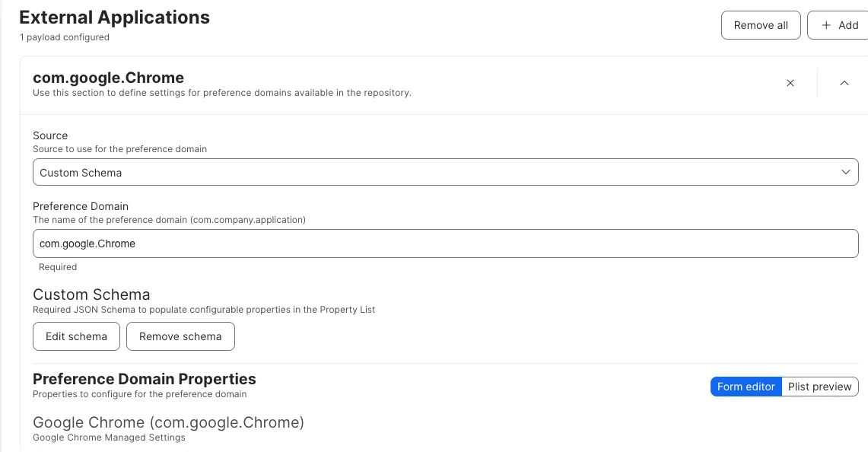The width and height of the screenshot is (868, 452).
Task: Click the plus icon in Add button
Action: coord(826,25)
